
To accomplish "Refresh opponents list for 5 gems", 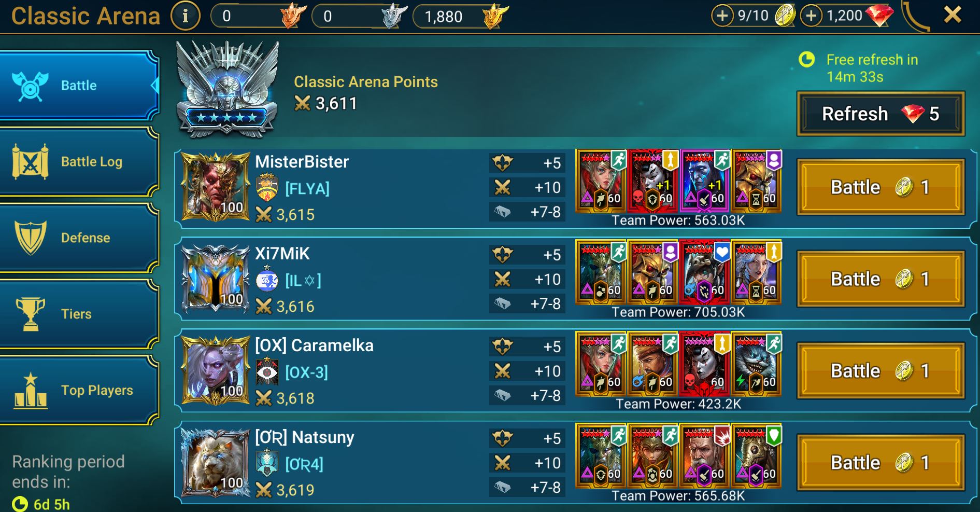I will (880, 114).
